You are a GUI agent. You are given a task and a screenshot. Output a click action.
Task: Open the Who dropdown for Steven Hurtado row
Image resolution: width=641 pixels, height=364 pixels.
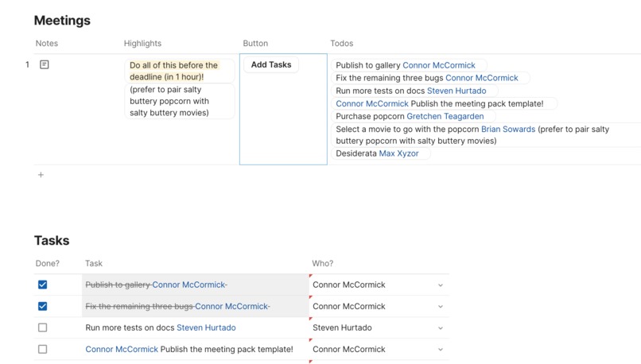[441, 328]
